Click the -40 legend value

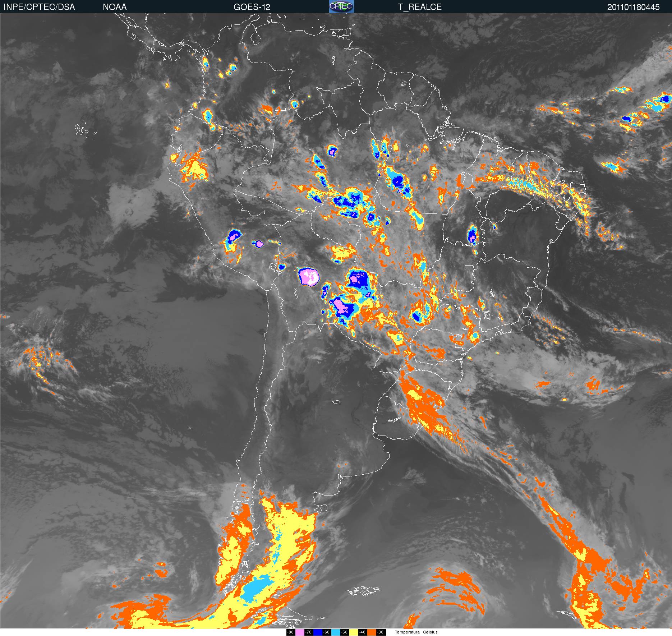tap(362, 632)
